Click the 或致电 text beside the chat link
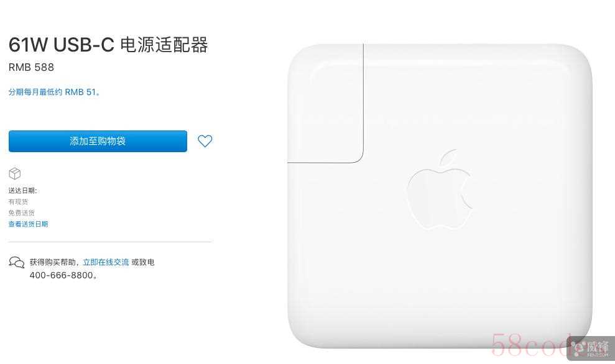This screenshot has height=364, width=615. coord(143,262)
